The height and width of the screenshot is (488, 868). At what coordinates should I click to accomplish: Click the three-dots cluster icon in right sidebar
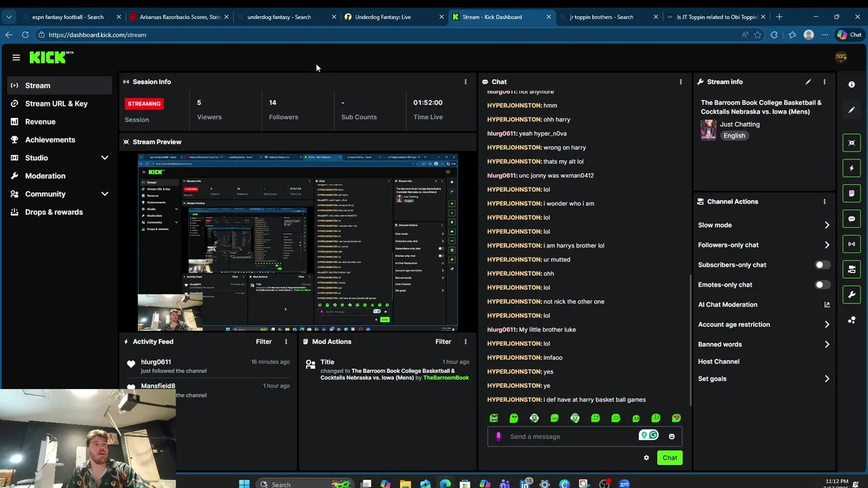[852, 320]
